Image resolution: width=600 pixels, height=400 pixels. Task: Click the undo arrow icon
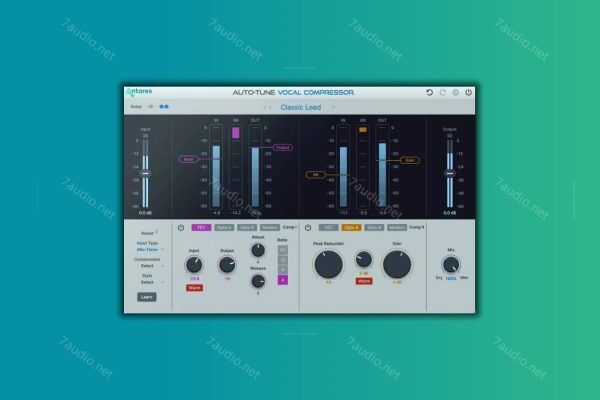click(429, 92)
